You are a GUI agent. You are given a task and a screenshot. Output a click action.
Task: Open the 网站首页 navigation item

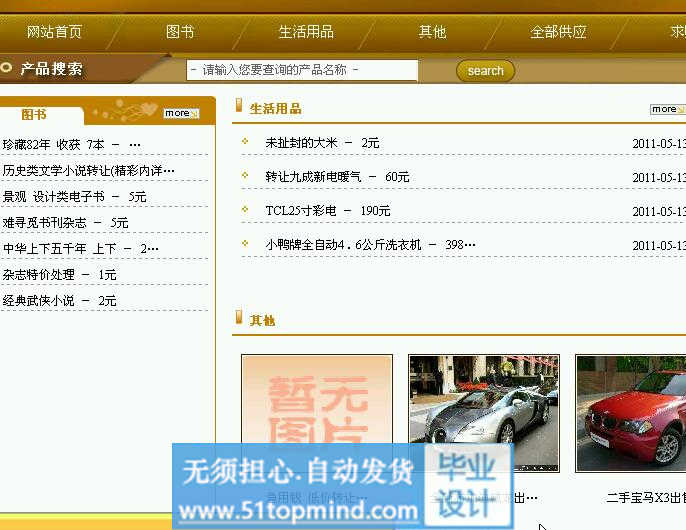click(54, 32)
